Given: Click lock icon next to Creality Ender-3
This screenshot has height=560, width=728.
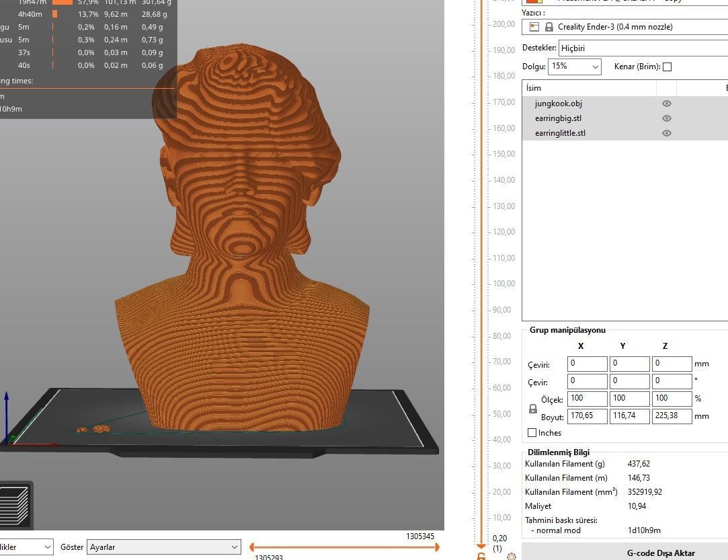Looking at the screenshot, I should 549,27.
